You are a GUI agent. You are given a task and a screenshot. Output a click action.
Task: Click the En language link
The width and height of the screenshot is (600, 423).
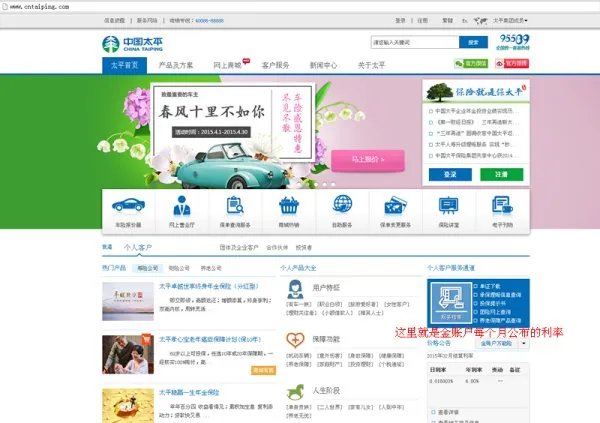465,21
